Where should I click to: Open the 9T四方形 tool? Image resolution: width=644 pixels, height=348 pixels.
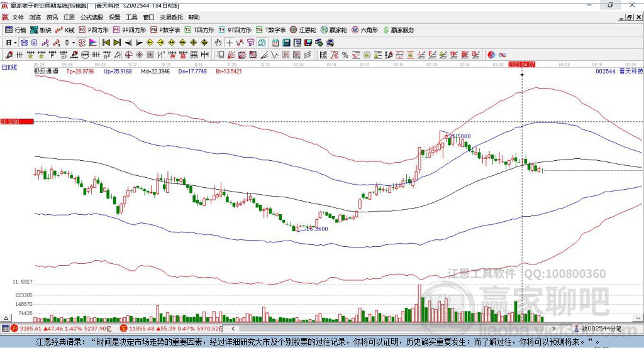pyautogui.click(x=235, y=30)
